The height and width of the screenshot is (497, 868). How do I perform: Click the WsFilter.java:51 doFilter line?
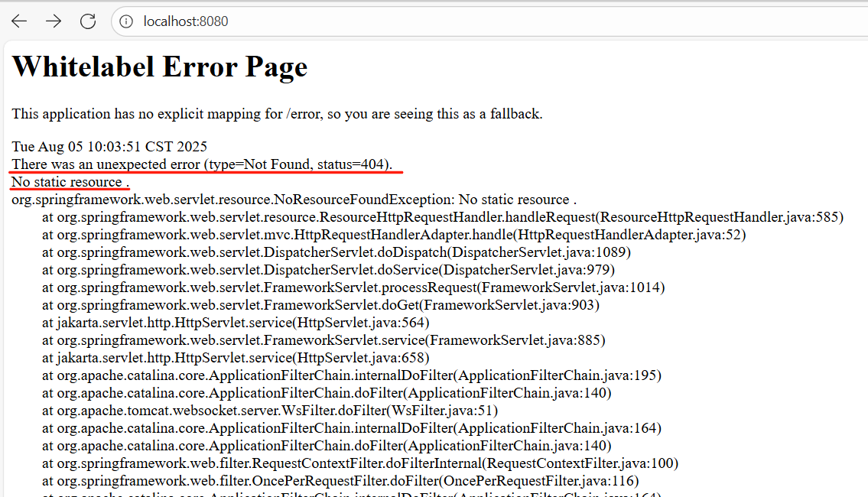point(270,411)
